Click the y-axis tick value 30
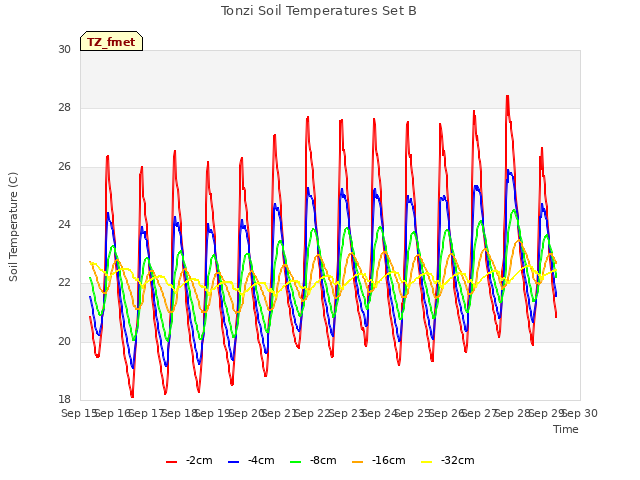The height and width of the screenshot is (480, 640). click(64, 49)
